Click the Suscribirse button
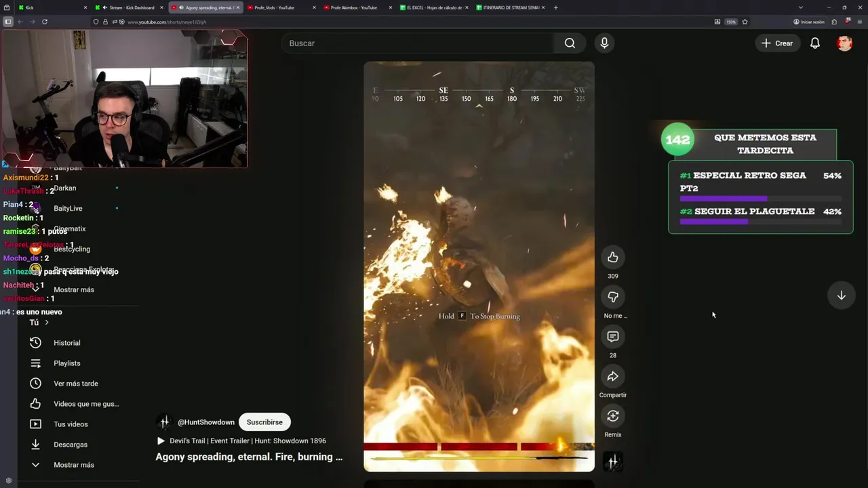This screenshot has width=868, height=488. 264,422
